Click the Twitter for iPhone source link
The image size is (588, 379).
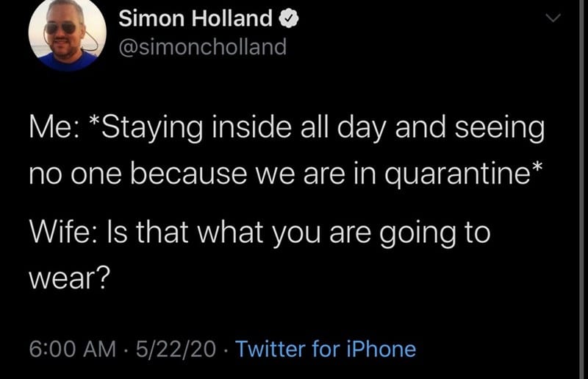(326, 349)
